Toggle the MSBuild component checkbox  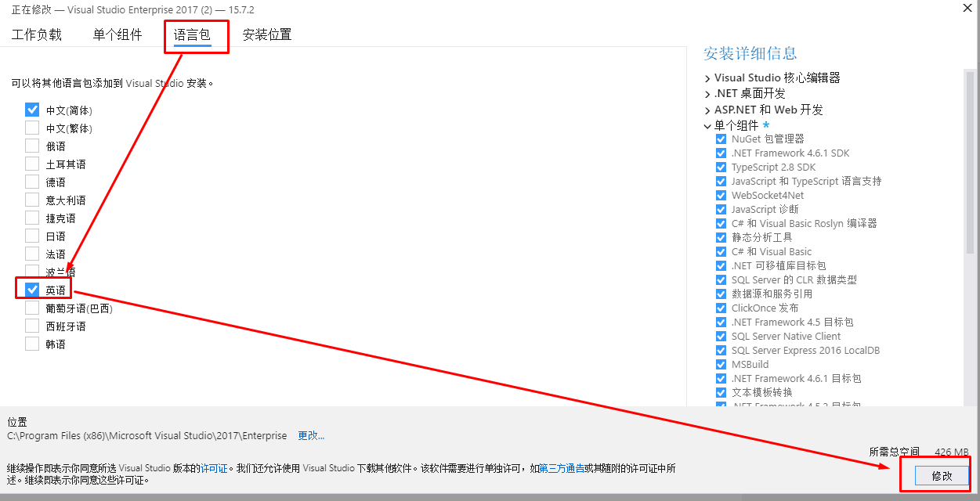click(x=721, y=364)
